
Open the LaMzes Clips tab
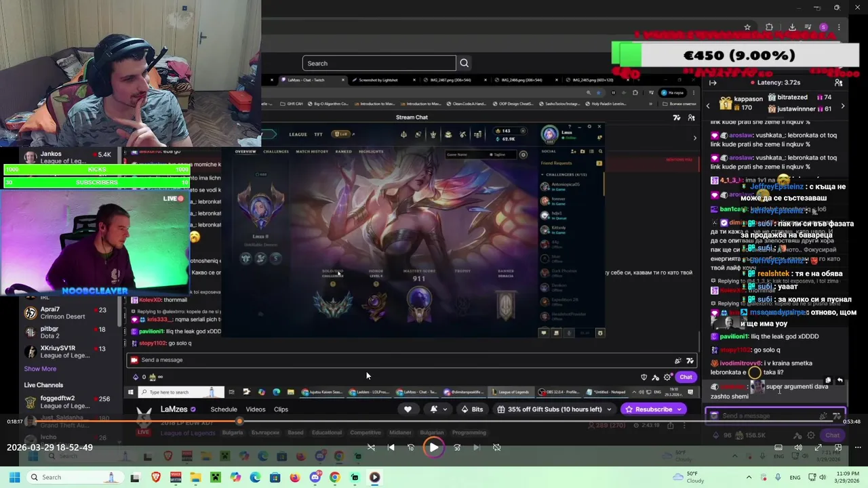click(x=281, y=409)
